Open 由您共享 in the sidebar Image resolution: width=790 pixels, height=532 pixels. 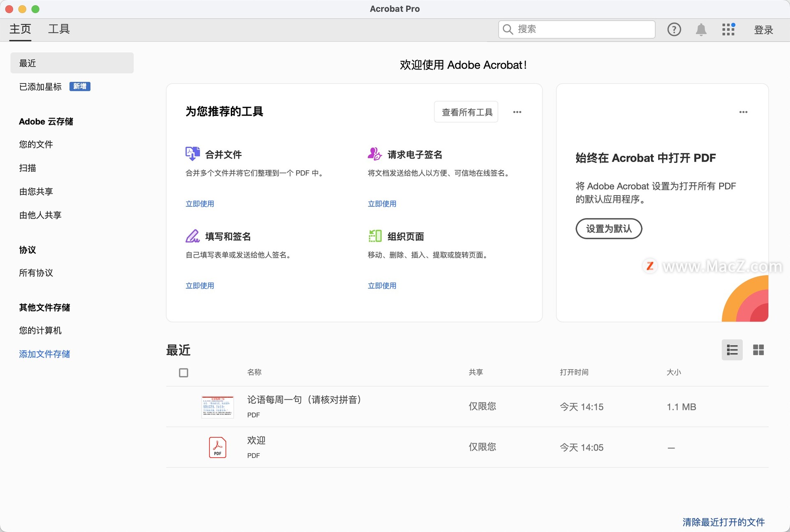pyautogui.click(x=36, y=192)
